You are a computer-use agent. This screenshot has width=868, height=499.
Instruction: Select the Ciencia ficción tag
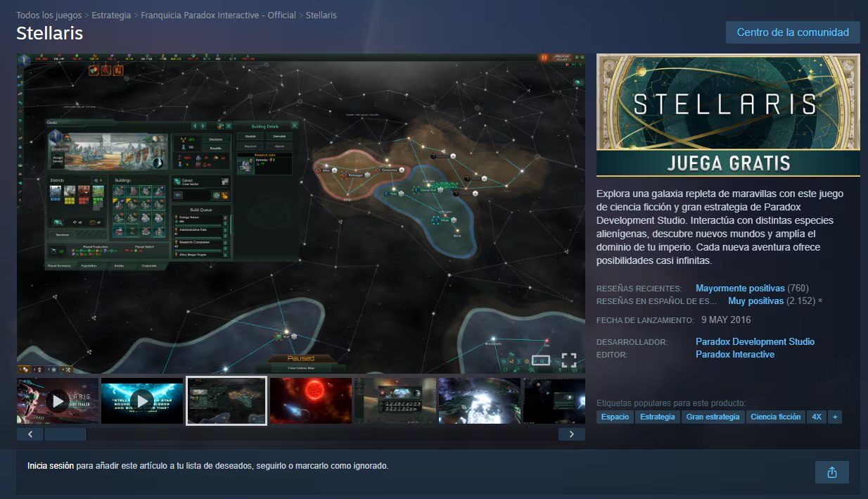click(775, 417)
